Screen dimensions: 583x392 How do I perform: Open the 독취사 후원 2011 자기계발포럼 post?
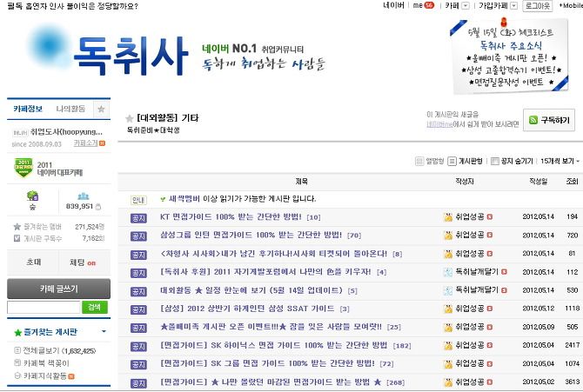coord(265,271)
